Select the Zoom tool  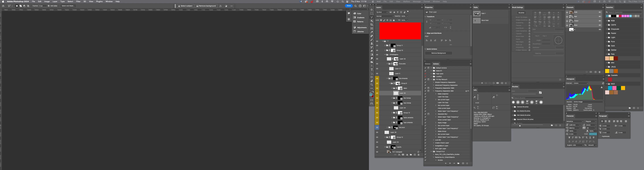[372, 85]
